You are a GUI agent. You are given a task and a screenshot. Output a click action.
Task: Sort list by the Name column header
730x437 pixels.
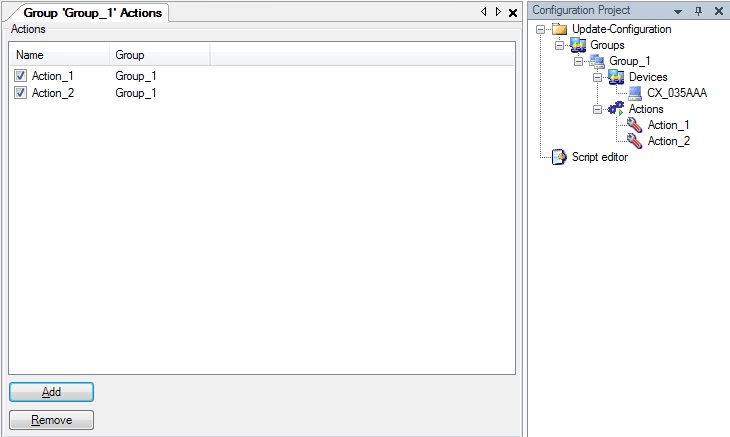(60, 55)
